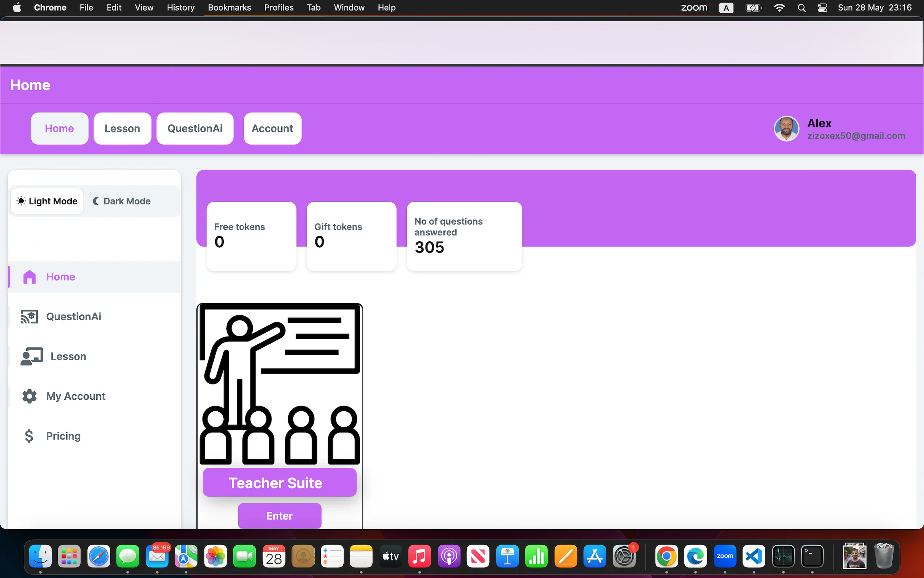Open Visual Studio Code from the dock
Viewport: 924px width, 578px height.
754,556
